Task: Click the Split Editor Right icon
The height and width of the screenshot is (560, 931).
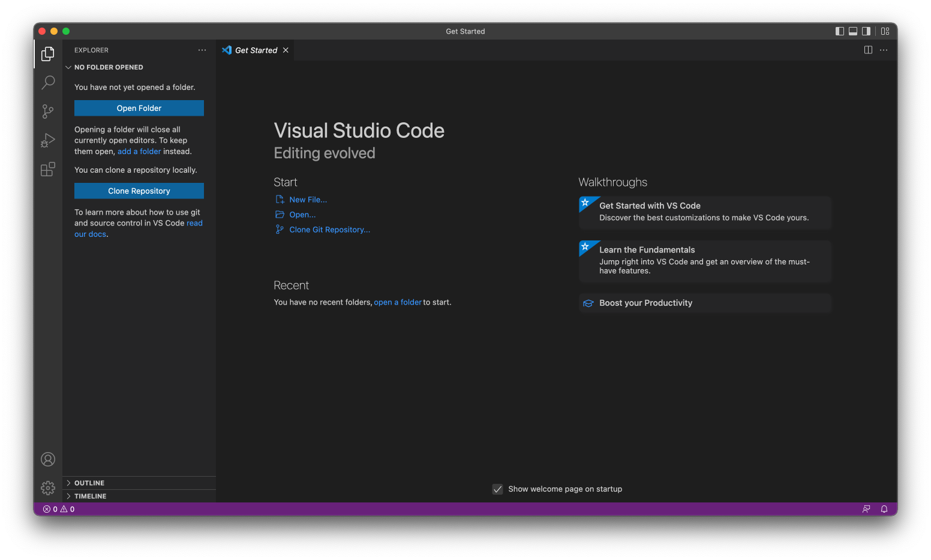Action: (868, 50)
